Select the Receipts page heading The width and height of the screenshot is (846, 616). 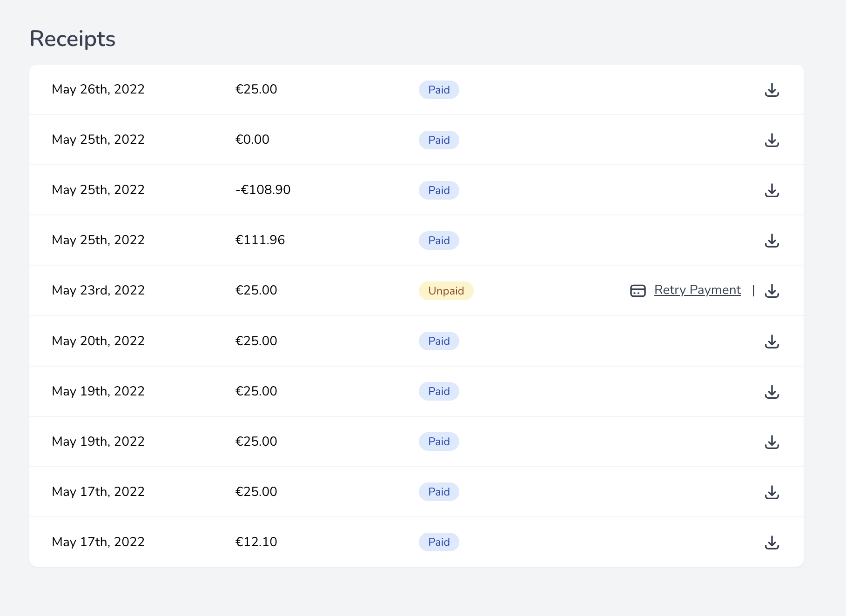pyautogui.click(x=73, y=39)
